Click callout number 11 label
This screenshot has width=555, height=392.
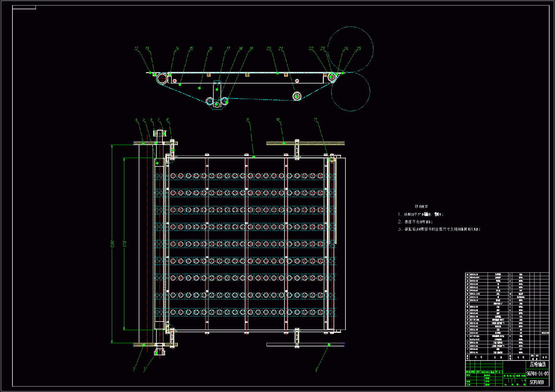(315, 119)
